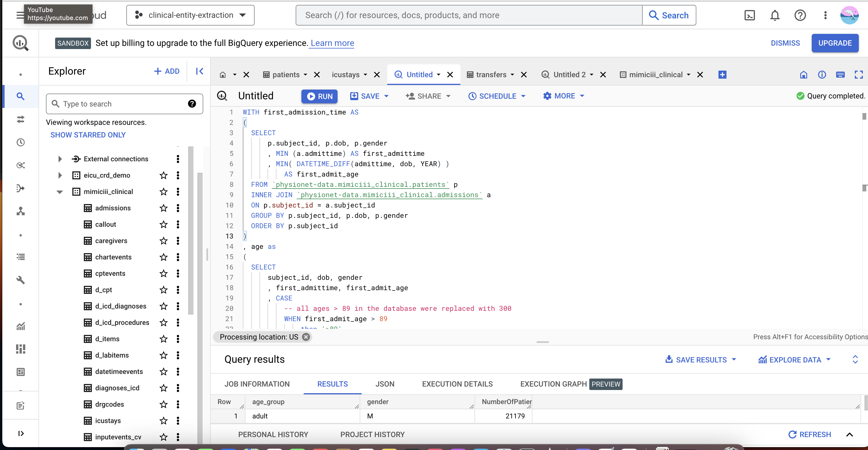Open actions menu for admissions table
Image resolution: width=868 pixels, height=450 pixels.
tap(178, 208)
